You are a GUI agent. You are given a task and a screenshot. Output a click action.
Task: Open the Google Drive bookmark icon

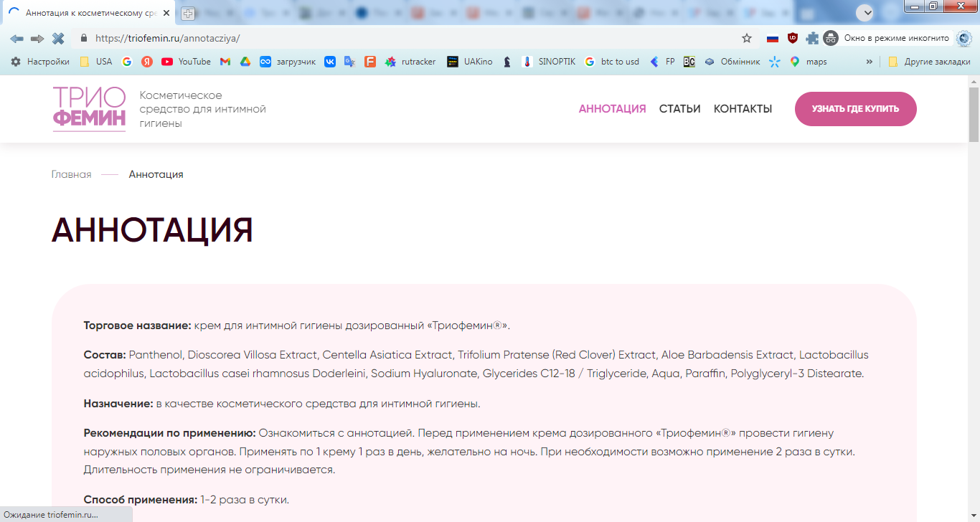pos(245,62)
